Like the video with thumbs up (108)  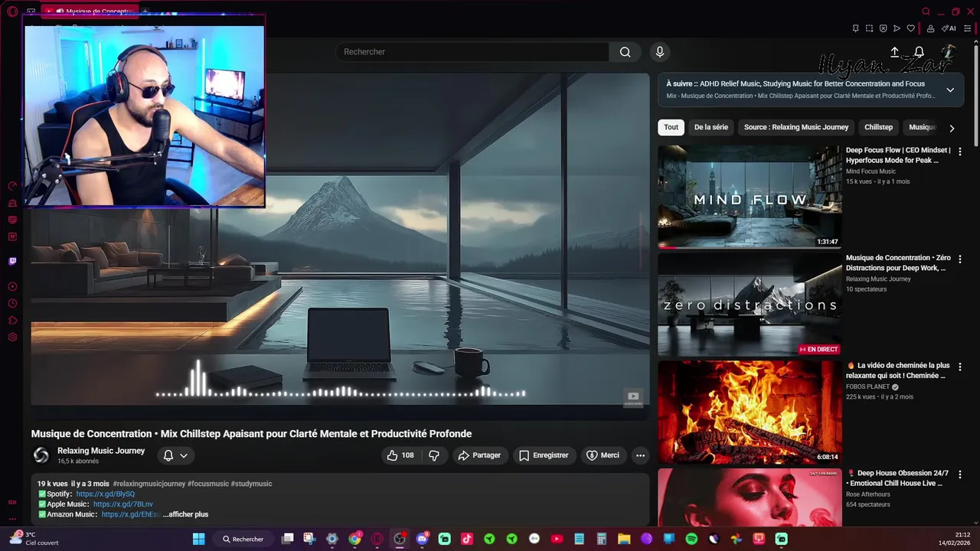tap(400, 455)
